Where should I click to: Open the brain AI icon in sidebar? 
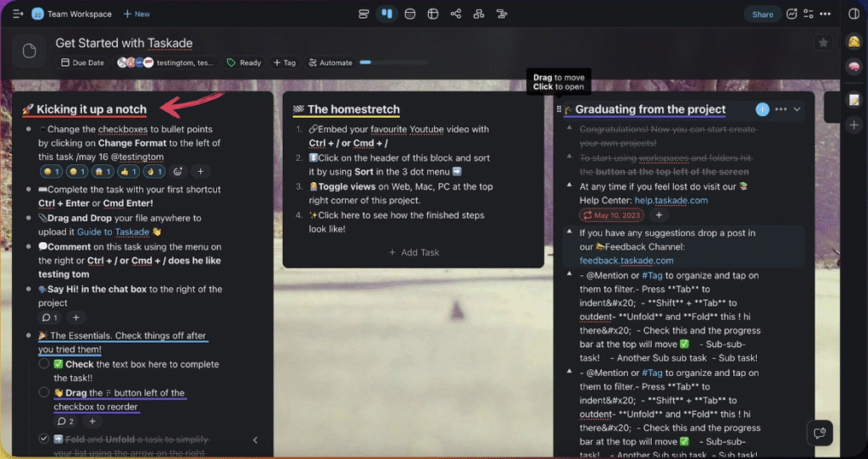pos(854,66)
